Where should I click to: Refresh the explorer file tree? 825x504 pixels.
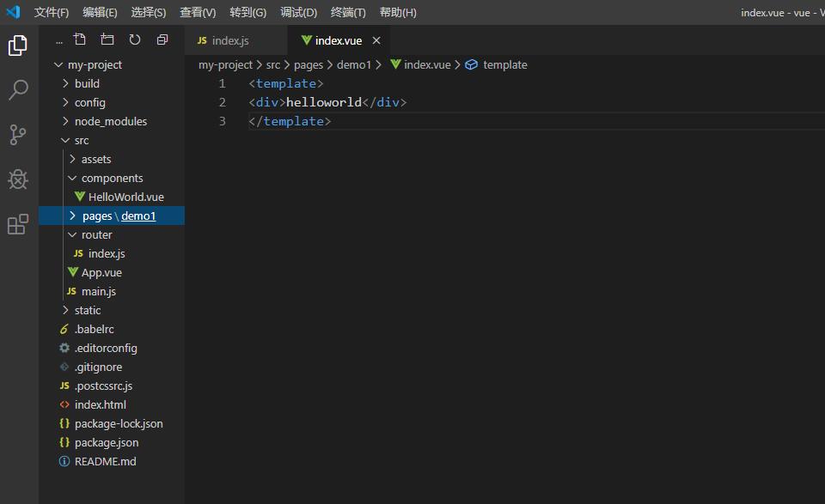tap(135, 39)
